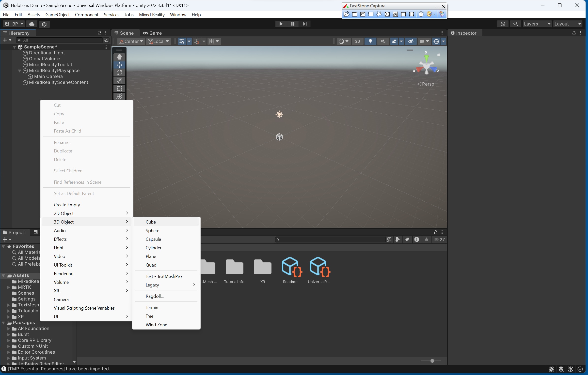Open Unity cloud services panel
The image size is (588, 375).
click(x=32, y=24)
